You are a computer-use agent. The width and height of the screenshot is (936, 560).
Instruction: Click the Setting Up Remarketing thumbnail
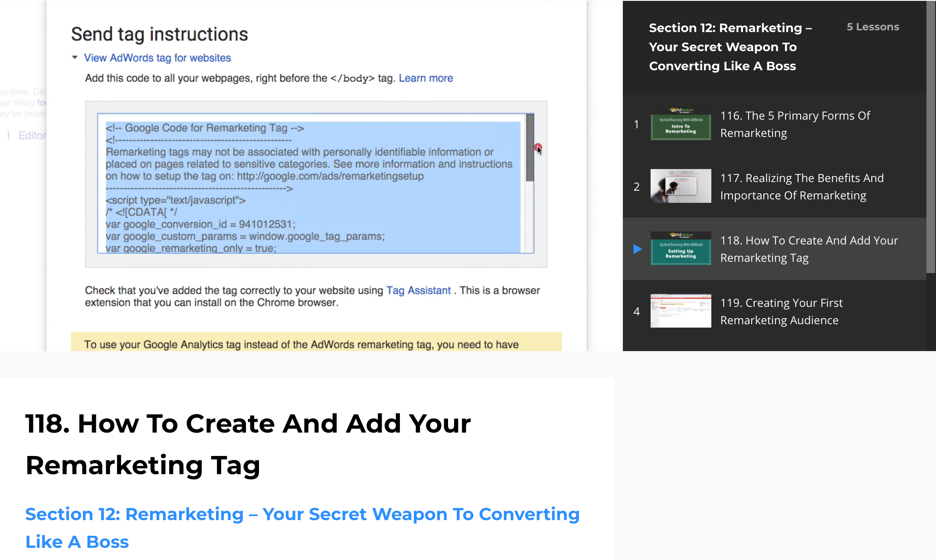coord(681,249)
